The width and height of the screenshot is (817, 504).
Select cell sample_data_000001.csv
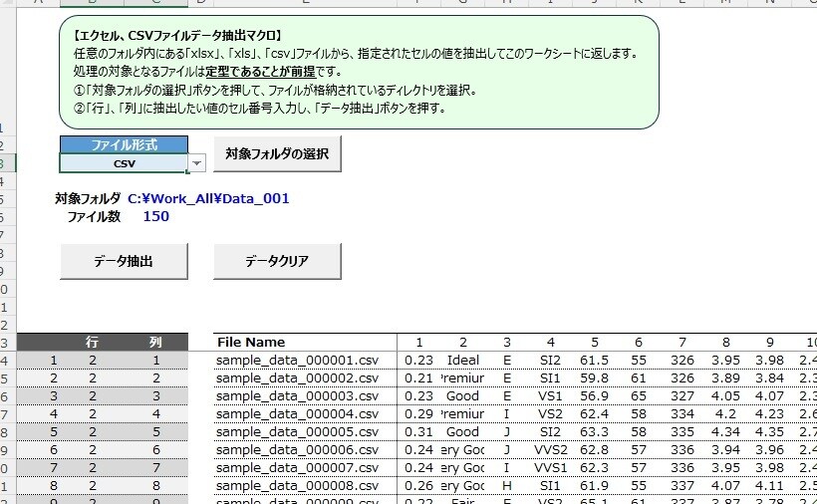pyautogui.click(x=305, y=361)
